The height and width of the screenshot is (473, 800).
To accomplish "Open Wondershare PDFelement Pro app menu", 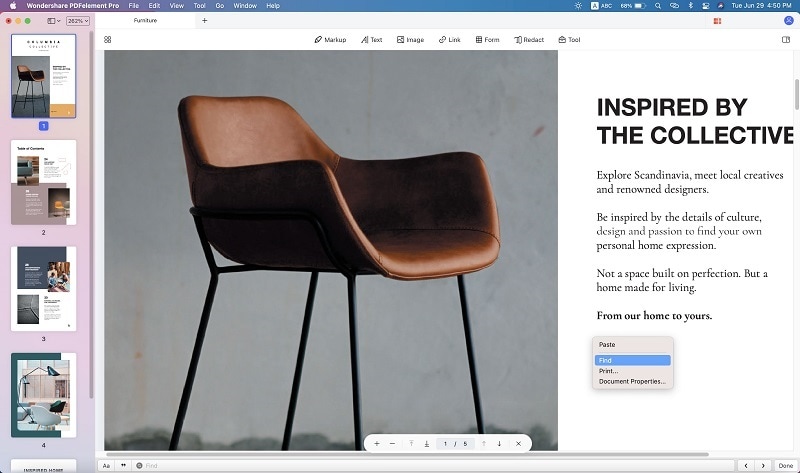I will click(72, 6).
